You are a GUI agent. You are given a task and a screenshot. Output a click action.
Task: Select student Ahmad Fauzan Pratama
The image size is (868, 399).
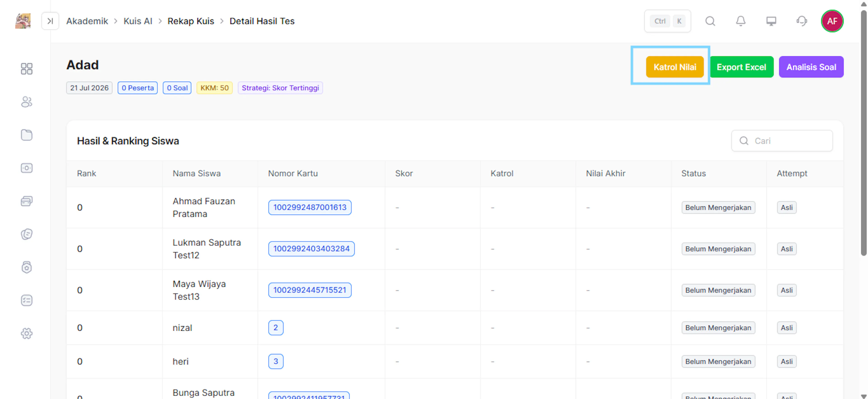[x=204, y=207]
